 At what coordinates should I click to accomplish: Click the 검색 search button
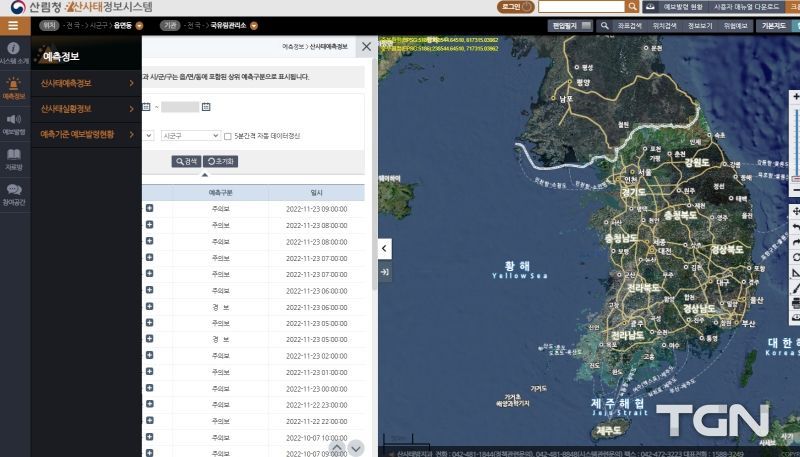186,161
